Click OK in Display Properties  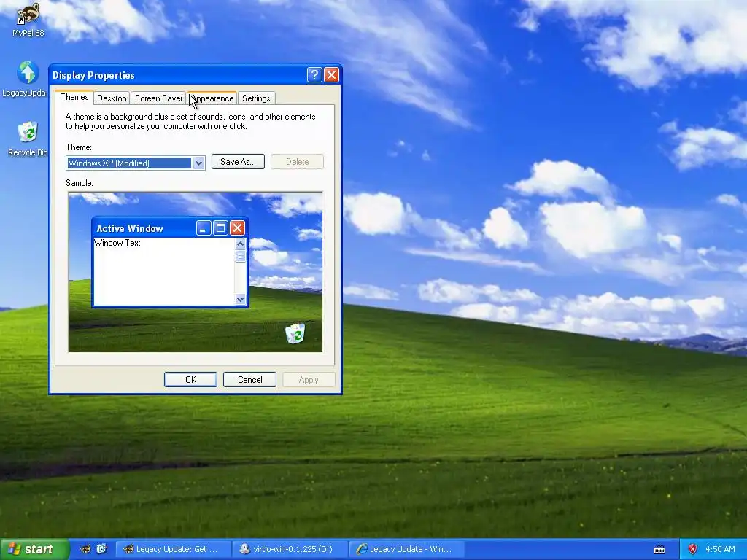190,379
